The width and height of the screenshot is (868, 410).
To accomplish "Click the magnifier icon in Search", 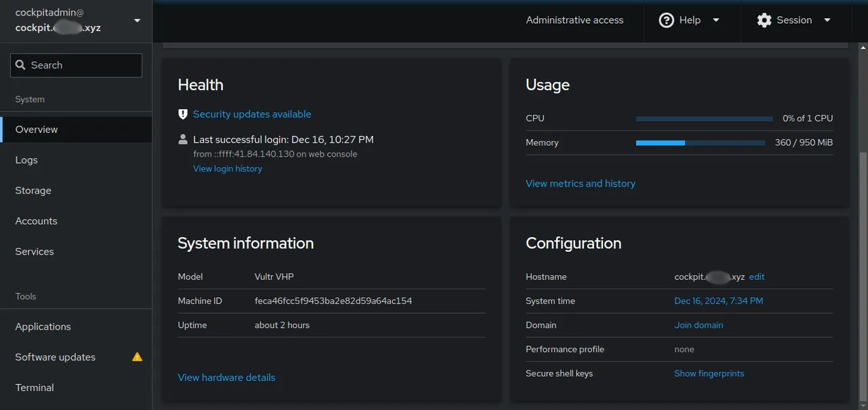I will (x=20, y=65).
